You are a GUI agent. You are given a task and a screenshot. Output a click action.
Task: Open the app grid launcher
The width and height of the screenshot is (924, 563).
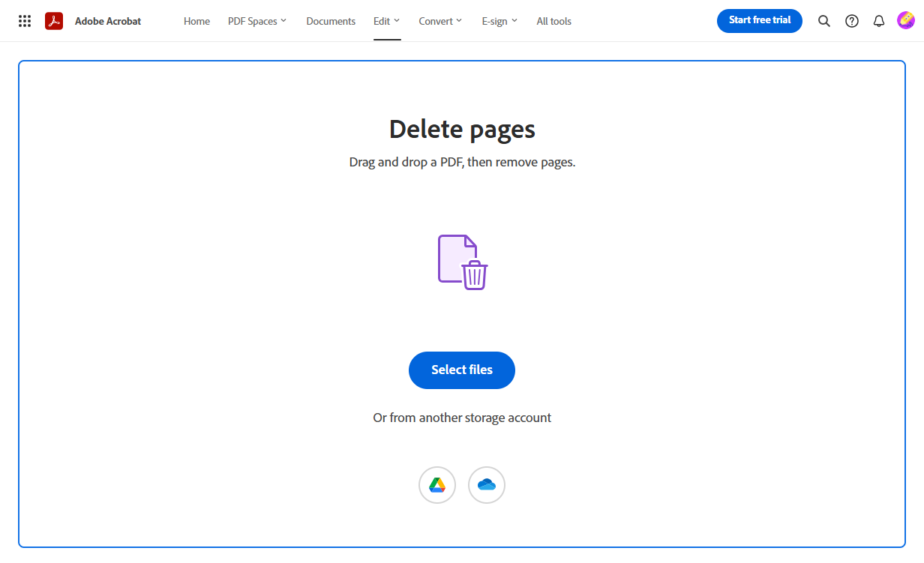(25, 20)
